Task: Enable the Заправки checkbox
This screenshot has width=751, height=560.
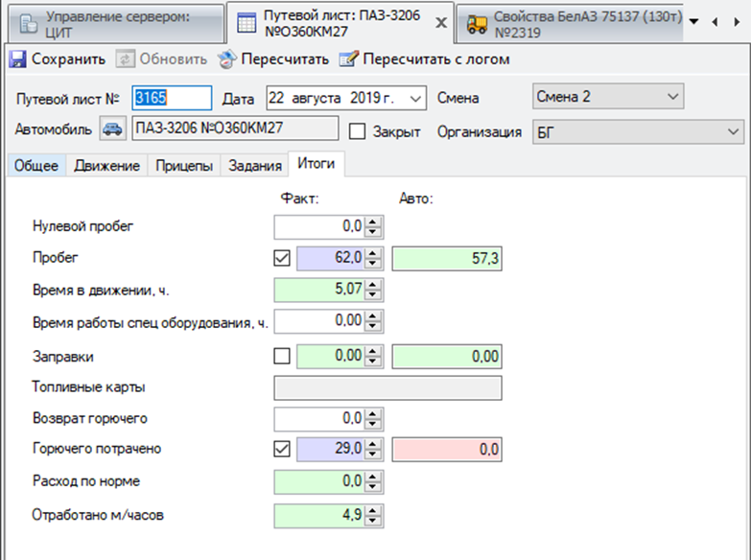Action: point(282,356)
